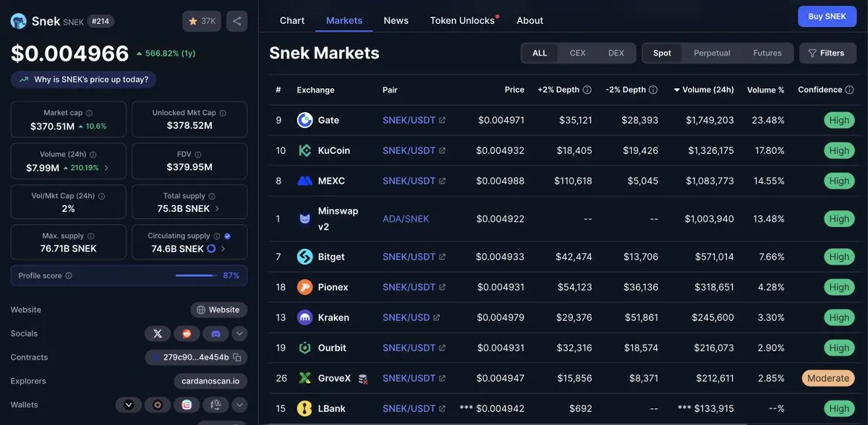Open the X (Twitter) social link

(x=158, y=333)
